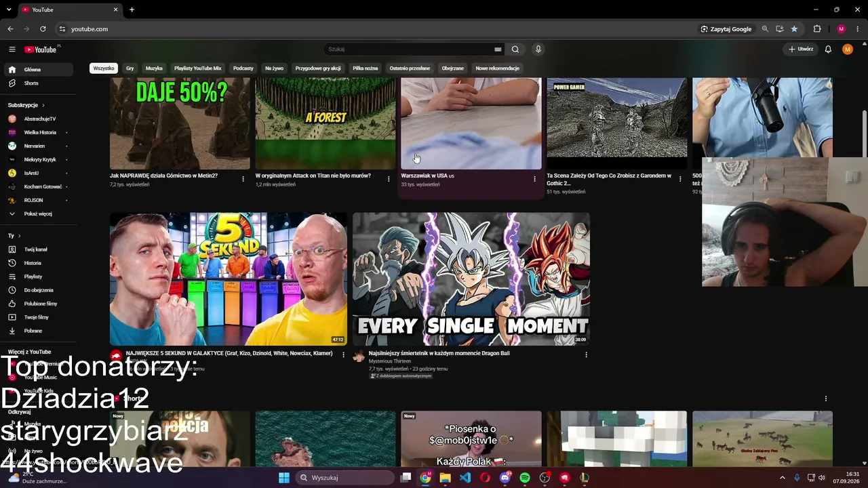
Task: Select the Przygodowe gry akcji chip
Action: (318, 68)
